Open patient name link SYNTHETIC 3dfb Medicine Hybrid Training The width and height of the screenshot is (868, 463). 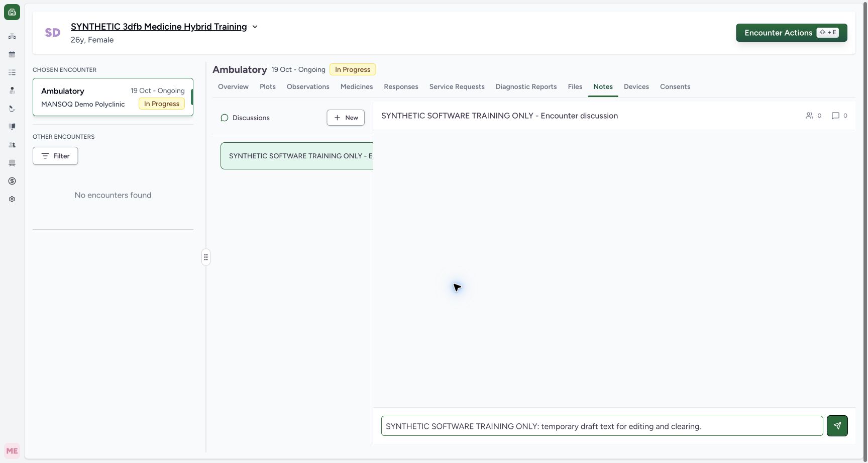tap(159, 27)
